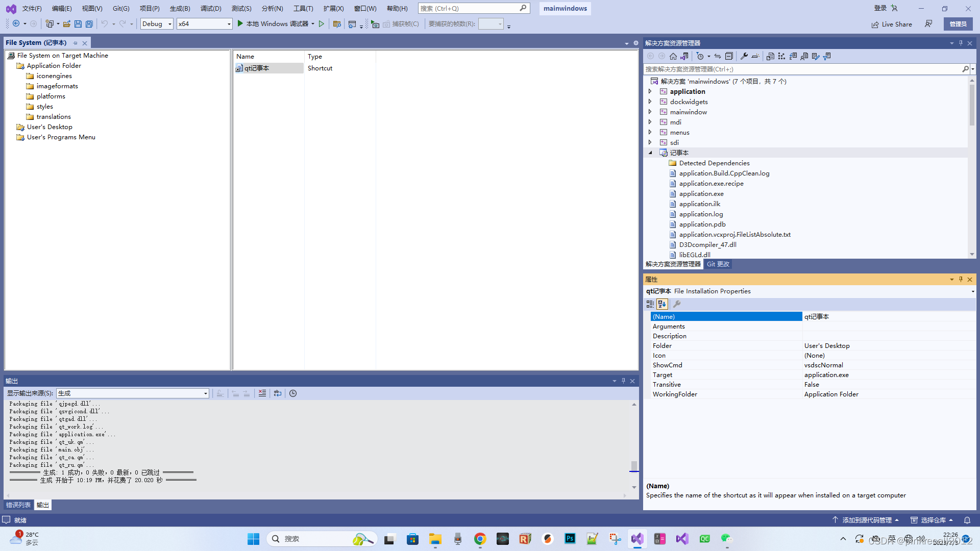Click the 管理者 button in the title bar
980x551 pixels.
(x=958, y=23)
